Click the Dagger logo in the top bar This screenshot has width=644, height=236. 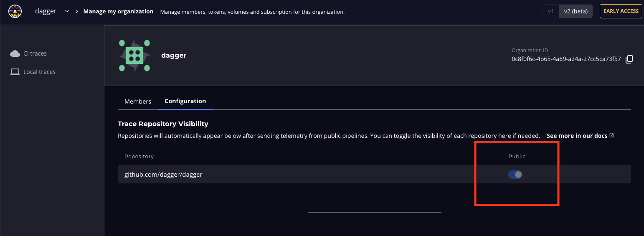tap(15, 11)
